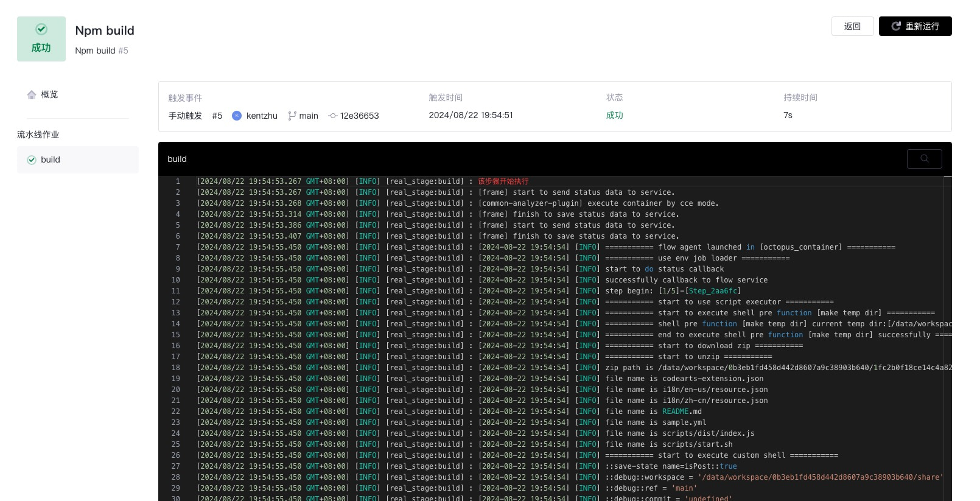Click the green check icon beside build job
This screenshot has height=501, width=980.
[32, 160]
